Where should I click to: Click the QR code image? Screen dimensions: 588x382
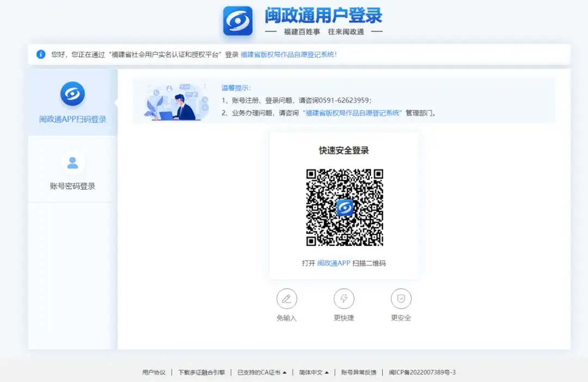[344, 208]
